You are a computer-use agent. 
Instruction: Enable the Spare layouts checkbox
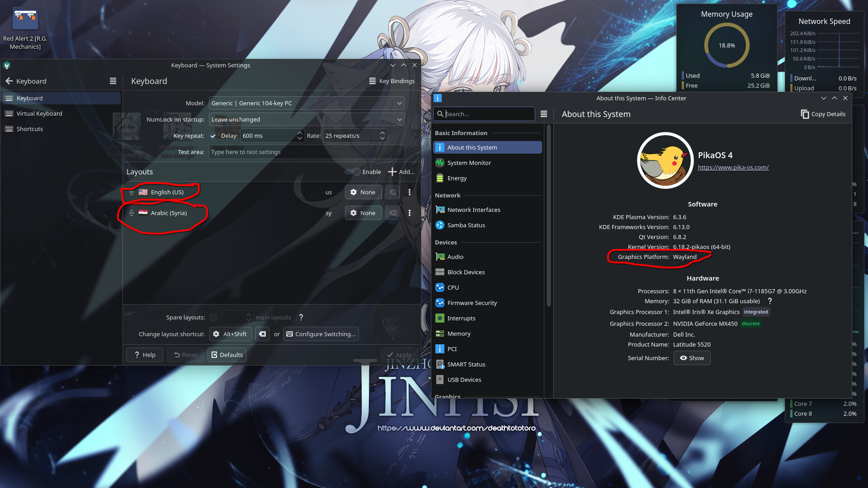click(213, 317)
